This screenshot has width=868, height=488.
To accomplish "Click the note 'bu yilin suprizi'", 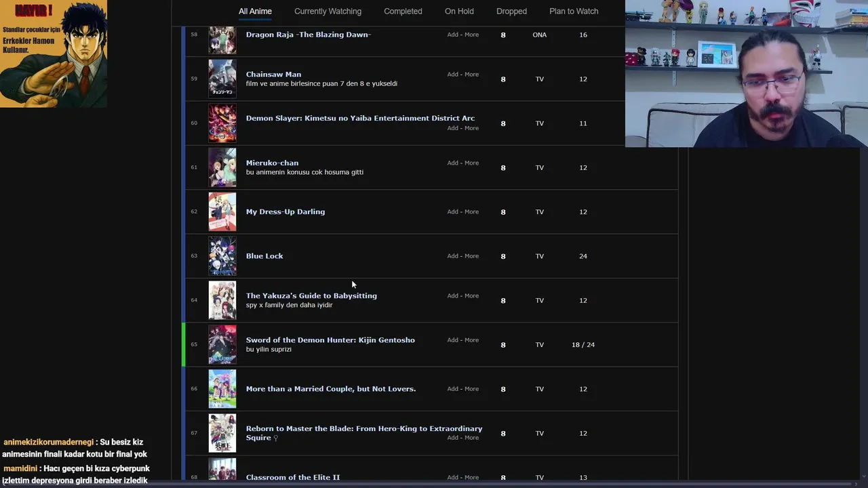I will 269,349.
